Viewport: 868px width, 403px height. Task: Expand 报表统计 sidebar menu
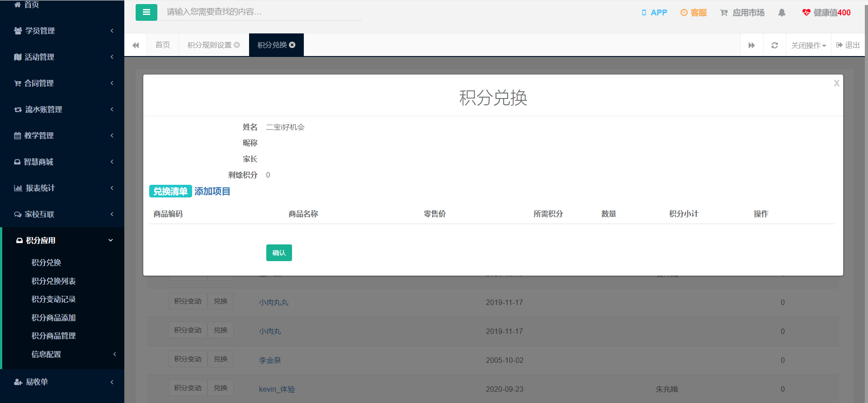click(62, 188)
